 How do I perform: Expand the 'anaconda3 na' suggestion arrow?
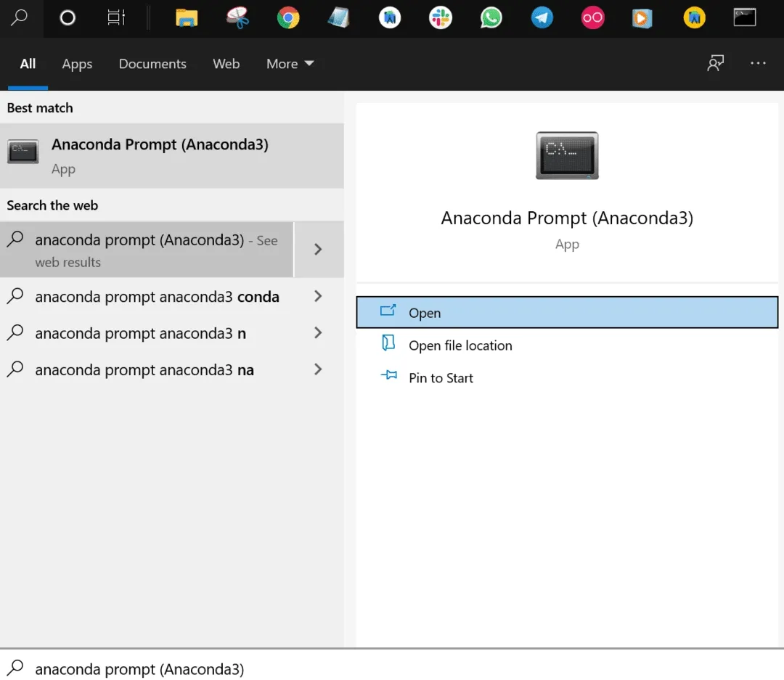coord(318,369)
